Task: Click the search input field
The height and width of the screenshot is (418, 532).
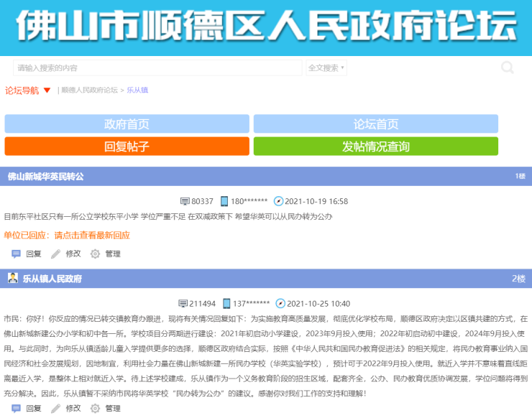Action: pos(157,68)
